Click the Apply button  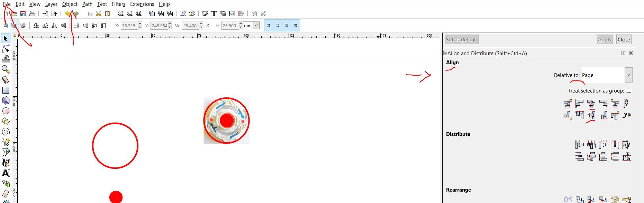605,40
